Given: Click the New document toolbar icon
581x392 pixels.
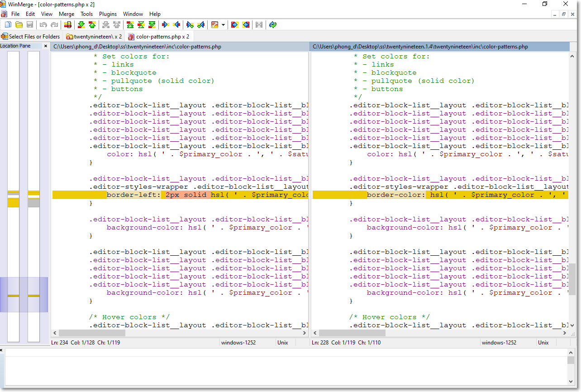Looking at the screenshot, I should coord(8,24).
